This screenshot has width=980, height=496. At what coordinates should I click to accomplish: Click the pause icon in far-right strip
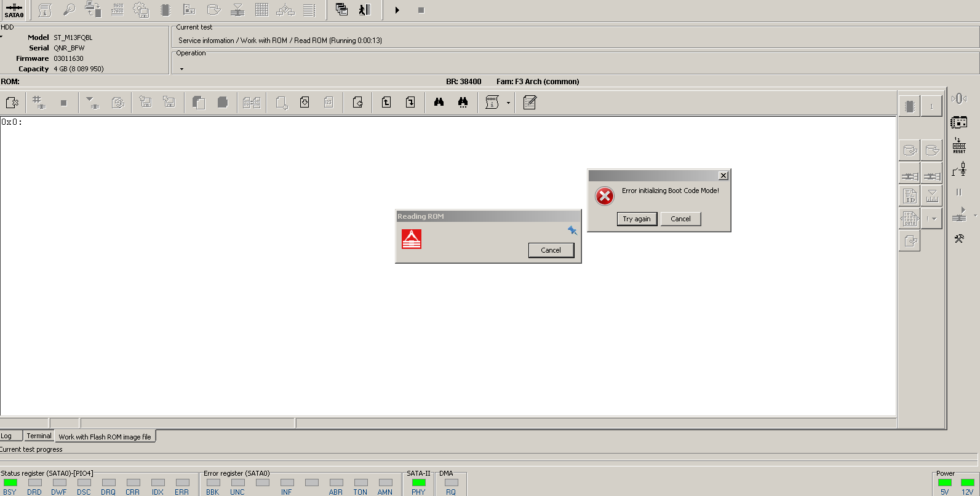[x=958, y=192]
